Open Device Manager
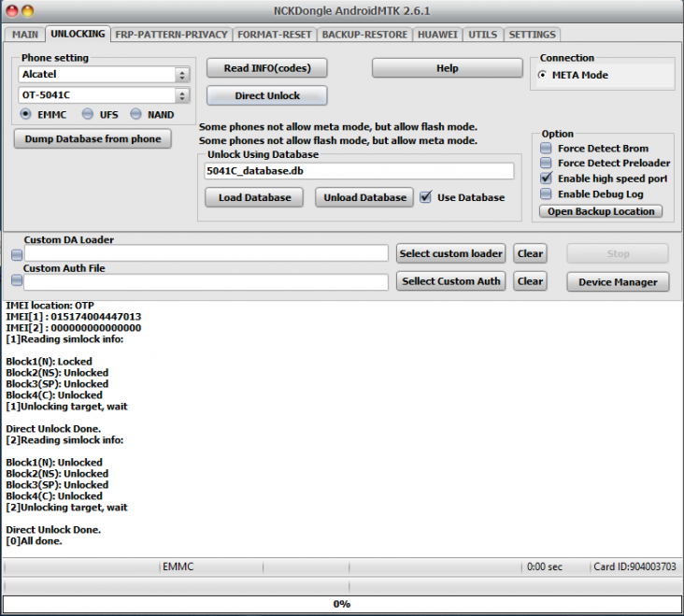 618,281
